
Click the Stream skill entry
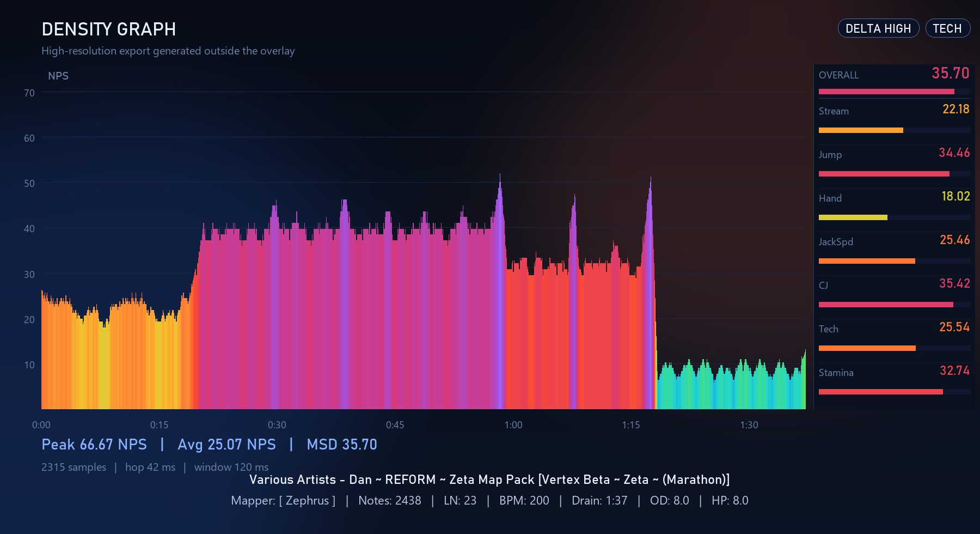pos(834,111)
